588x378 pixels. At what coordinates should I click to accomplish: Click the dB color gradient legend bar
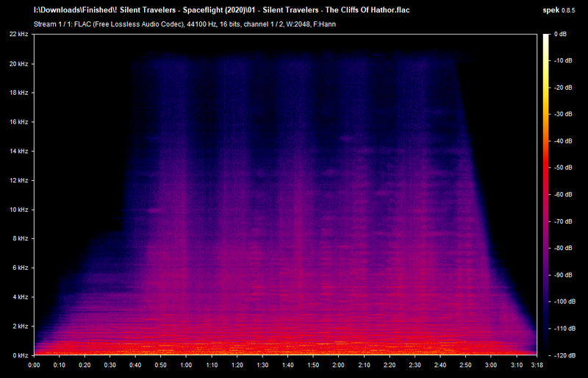coord(545,195)
